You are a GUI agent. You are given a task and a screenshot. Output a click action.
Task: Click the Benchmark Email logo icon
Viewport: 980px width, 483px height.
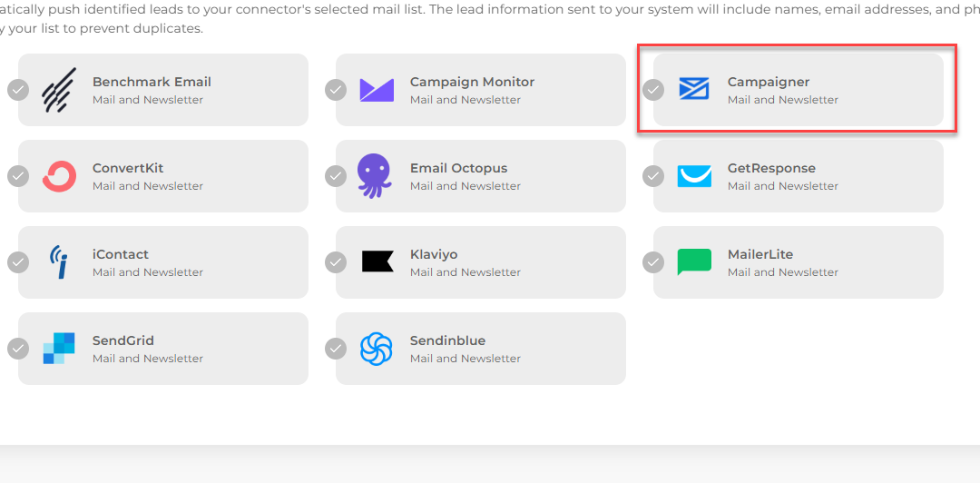tap(59, 90)
